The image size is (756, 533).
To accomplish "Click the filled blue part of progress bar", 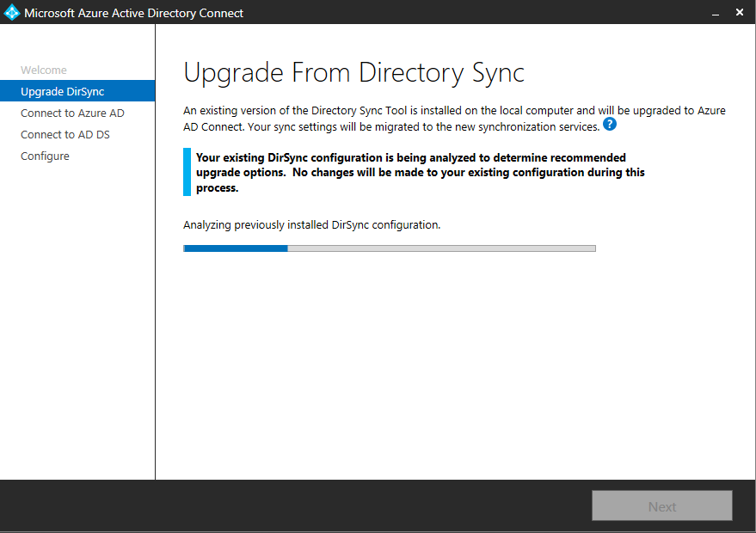I will coord(236,248).
